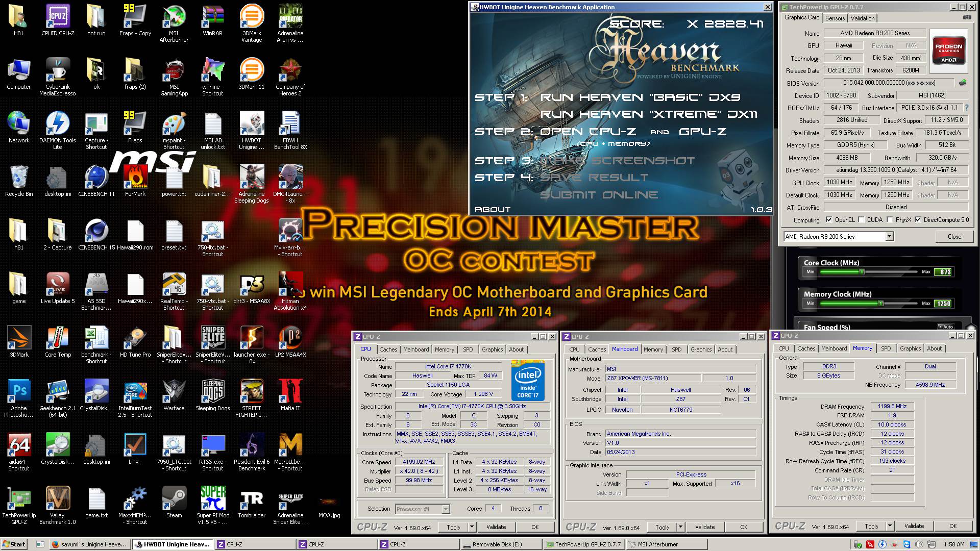Open the SPD tab in Mainboard CPU-Z window
Screen dimensions: 980x551
tap(676, 349)
